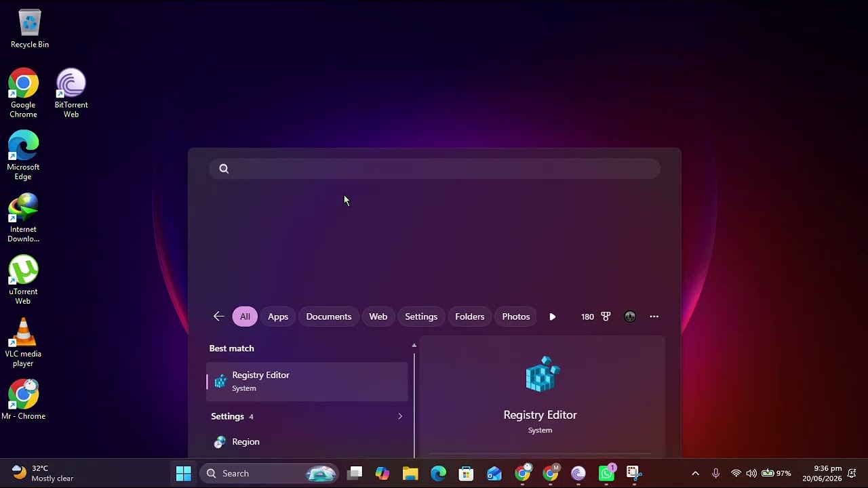The height and width of the screenshot is (488, 868).
Task: Open the weather widget showing 32°C
Action: (x=42, y=473)
